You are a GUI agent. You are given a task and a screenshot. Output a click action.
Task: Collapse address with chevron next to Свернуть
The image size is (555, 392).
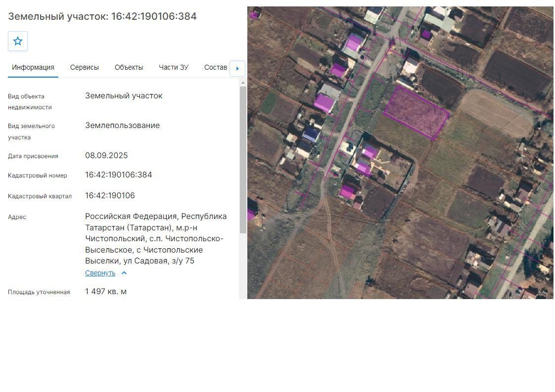pyautogui.click(x=124, y=273)
